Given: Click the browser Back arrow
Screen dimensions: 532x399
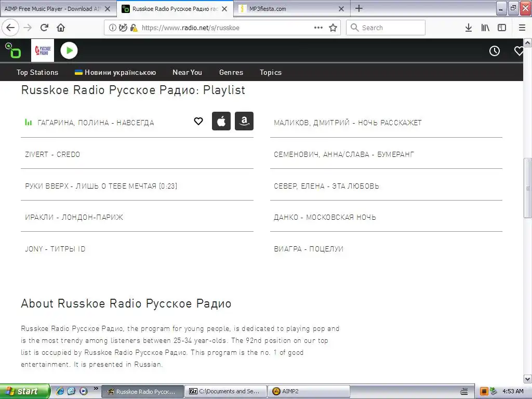Looking at the screenshot, I should tap(10, 28).
